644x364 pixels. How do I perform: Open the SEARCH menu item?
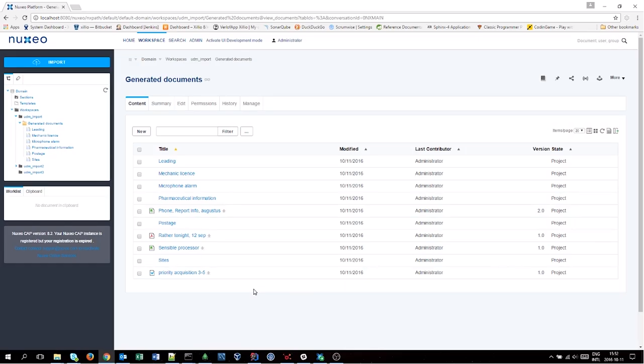click(176, 40)
